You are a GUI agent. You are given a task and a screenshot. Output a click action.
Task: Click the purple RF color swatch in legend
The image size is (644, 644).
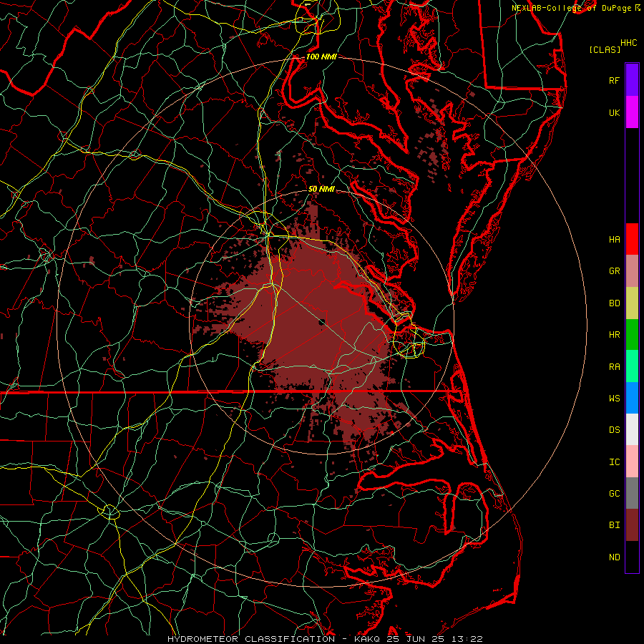click(632, 80)
